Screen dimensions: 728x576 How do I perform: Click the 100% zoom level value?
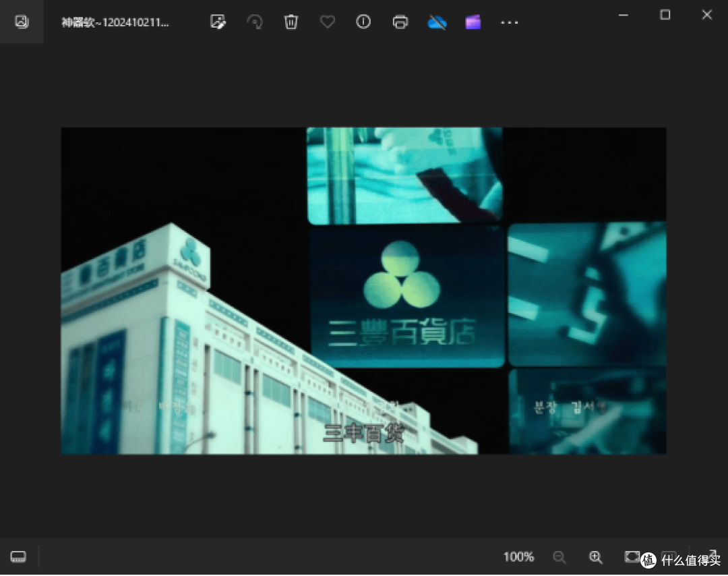pos(518,556)
